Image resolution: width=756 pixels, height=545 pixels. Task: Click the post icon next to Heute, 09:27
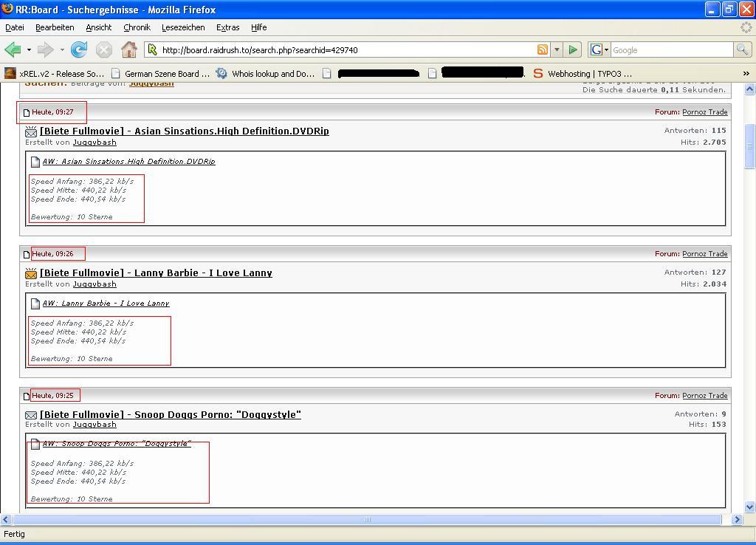[27, 112]
